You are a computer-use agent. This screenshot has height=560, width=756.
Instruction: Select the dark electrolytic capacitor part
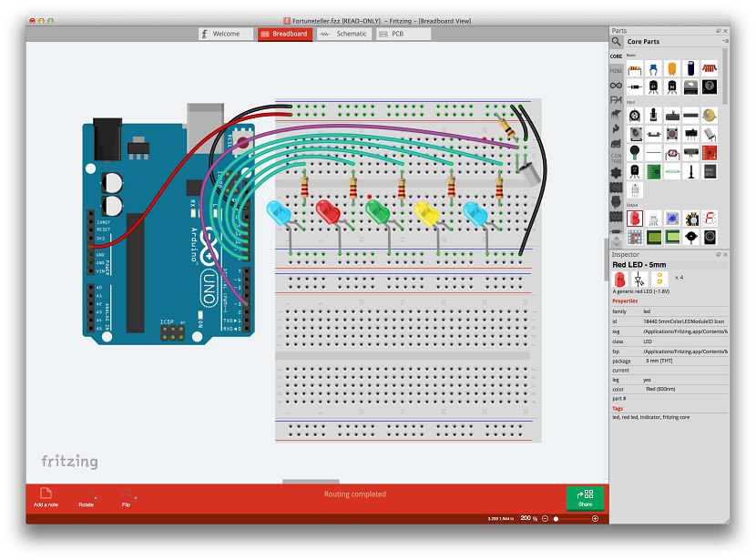click(690, 69)
